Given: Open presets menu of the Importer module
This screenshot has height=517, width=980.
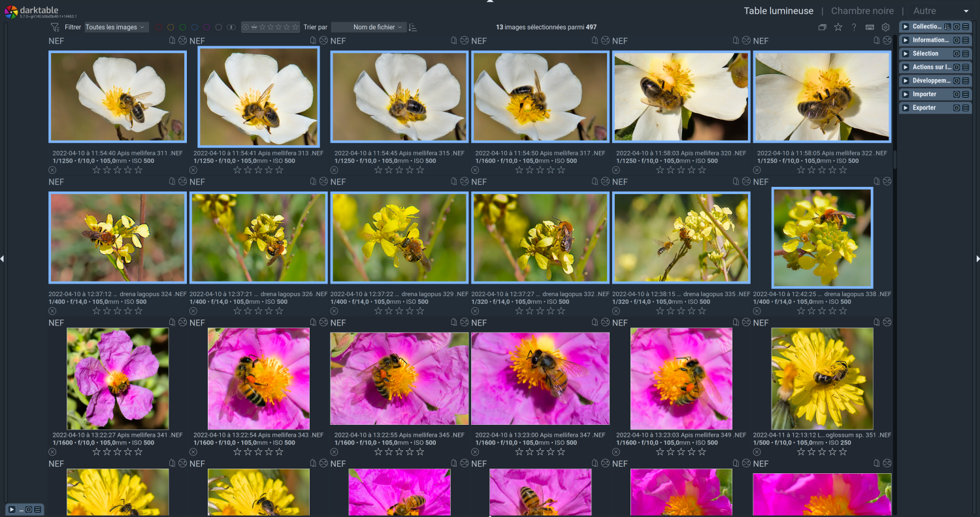Looking at the screenshot, I should pos(966,94).
